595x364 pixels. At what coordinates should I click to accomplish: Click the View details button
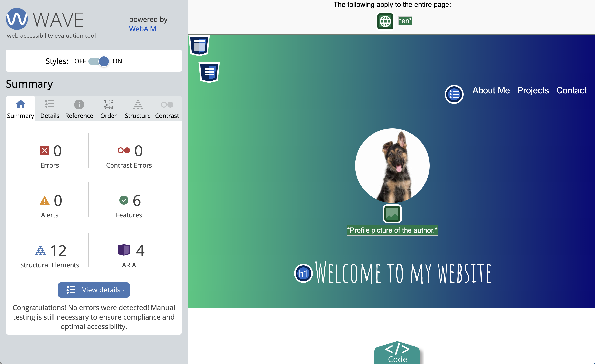coord(94,290)
